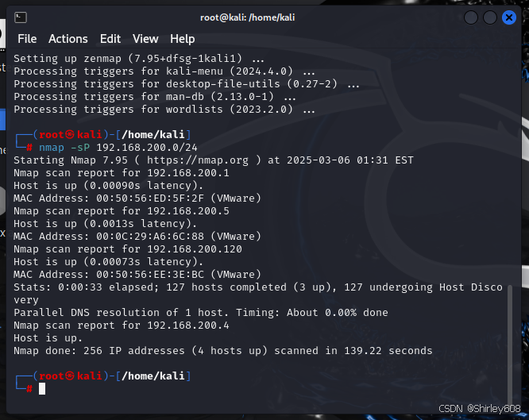Click MAC Address 00:50:56:EE:3E:BC line

(x=137, y=274)
